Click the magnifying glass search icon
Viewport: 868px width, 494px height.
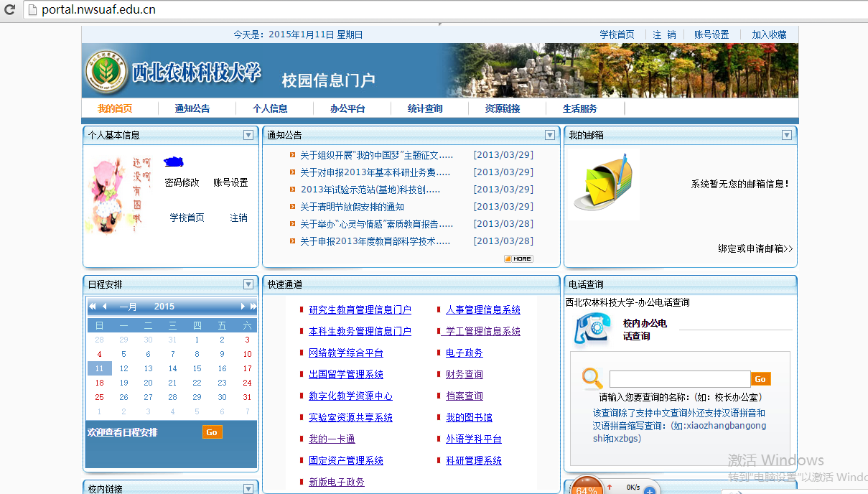(592, 378)
